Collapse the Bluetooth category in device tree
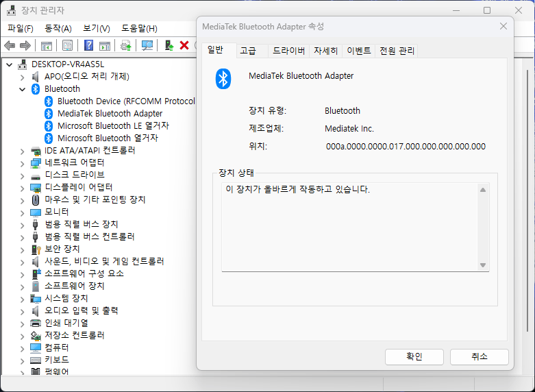 pos(23,89)
